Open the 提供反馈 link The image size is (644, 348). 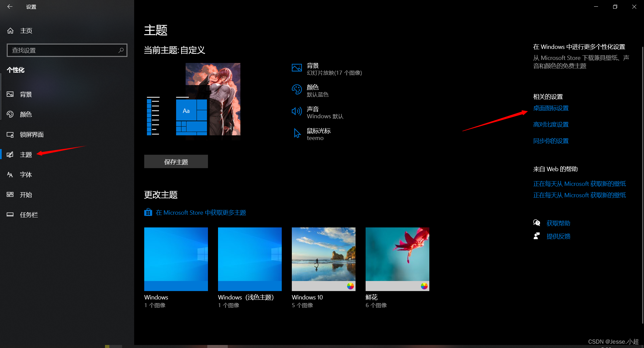tap(558, 236)
